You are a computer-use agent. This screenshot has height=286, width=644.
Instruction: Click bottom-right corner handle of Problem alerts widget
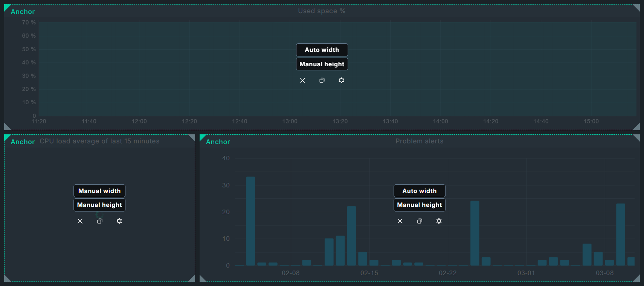[637, 279]
